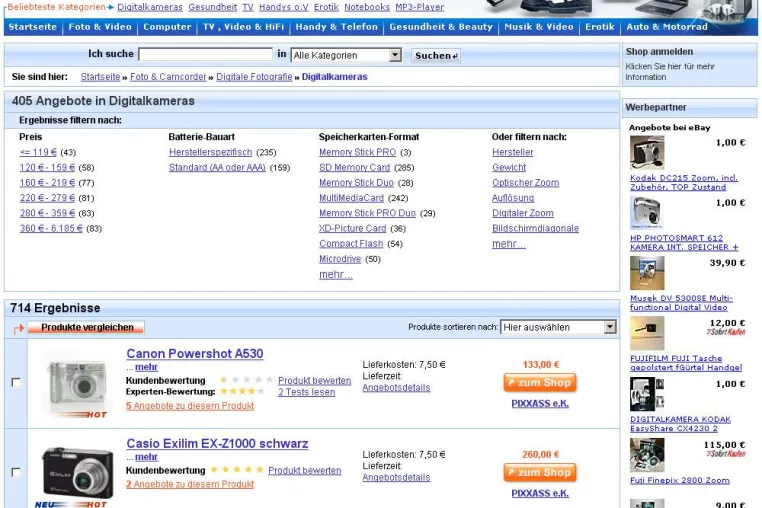This screenshot has width=762, height=508.
Task: Click the red arrow icon beside Produkte vergleichen
Action: click(x=18, y=329)
